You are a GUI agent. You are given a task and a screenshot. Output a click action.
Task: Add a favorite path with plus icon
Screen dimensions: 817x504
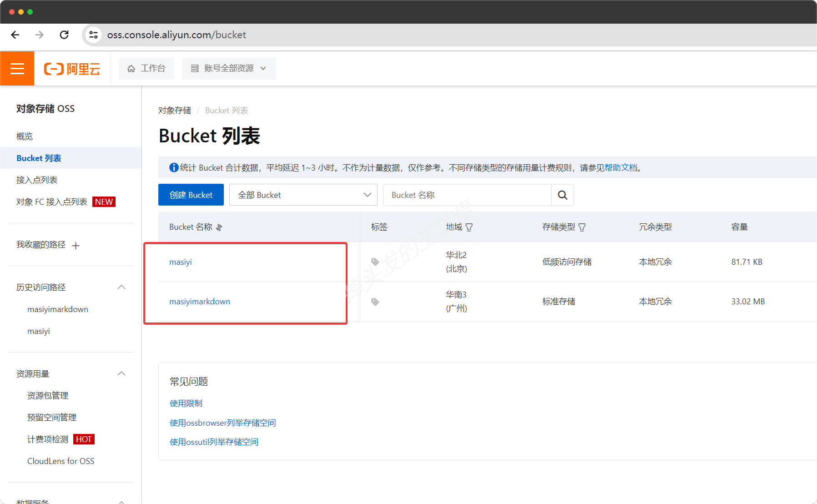(76, 246)
